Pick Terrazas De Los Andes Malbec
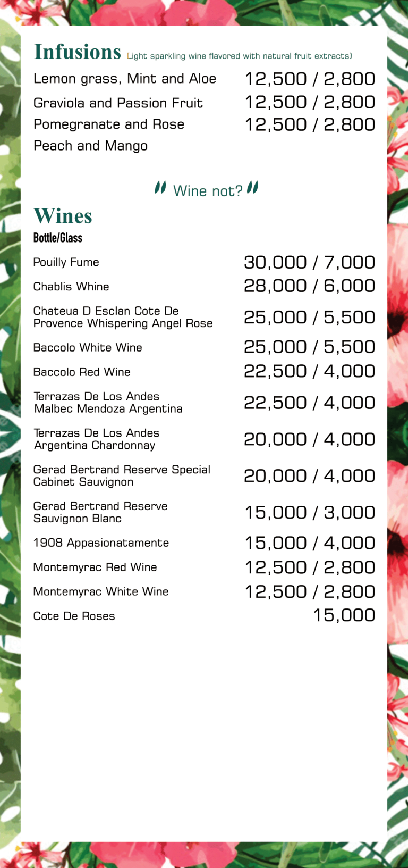 click(x=108, y=403)
